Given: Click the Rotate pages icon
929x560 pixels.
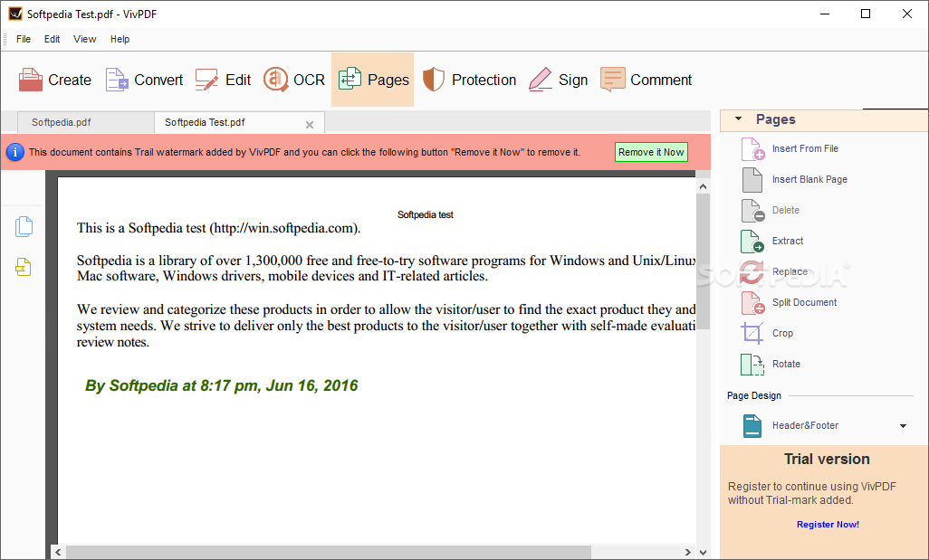Looking at the screenshot, I should (752, 364).
